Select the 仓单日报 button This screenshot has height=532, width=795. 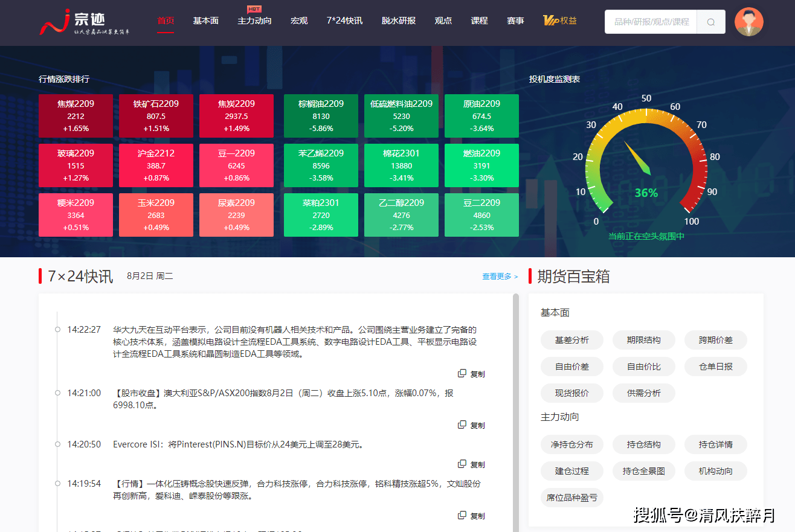pyautogui.click(x=715, y=367)
